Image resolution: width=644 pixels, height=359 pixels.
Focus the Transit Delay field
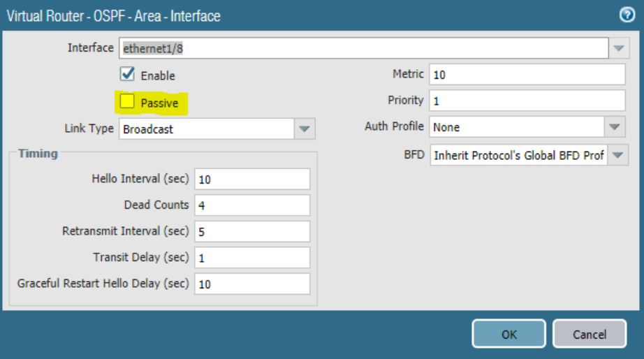(x=252, y=258)
